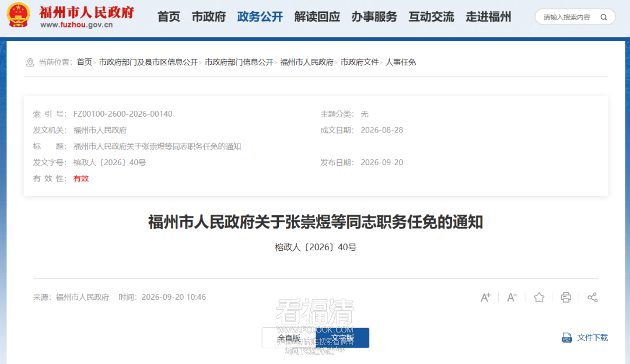
Task: Click the red 有效 validity status
Action: (80, 178)
